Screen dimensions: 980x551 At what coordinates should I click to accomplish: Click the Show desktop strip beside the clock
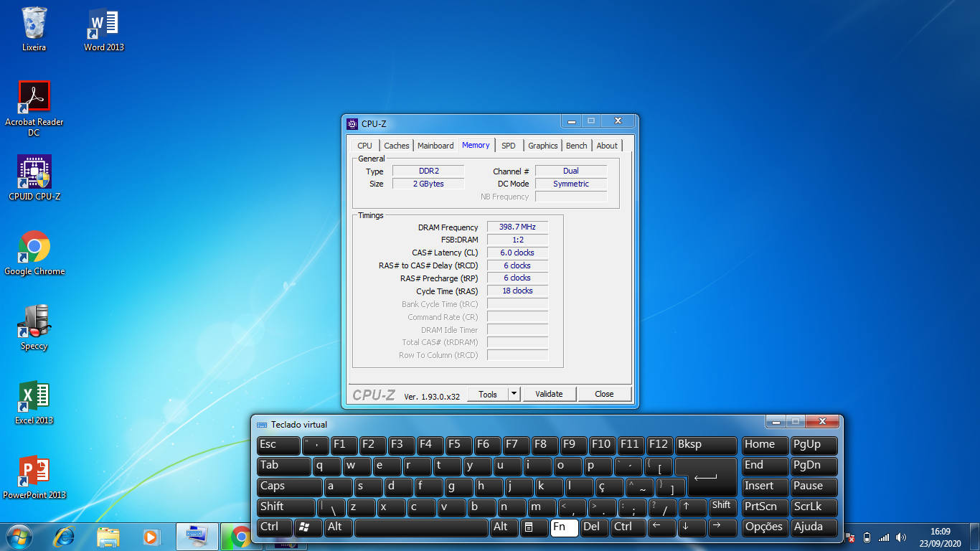click(975, 537)
